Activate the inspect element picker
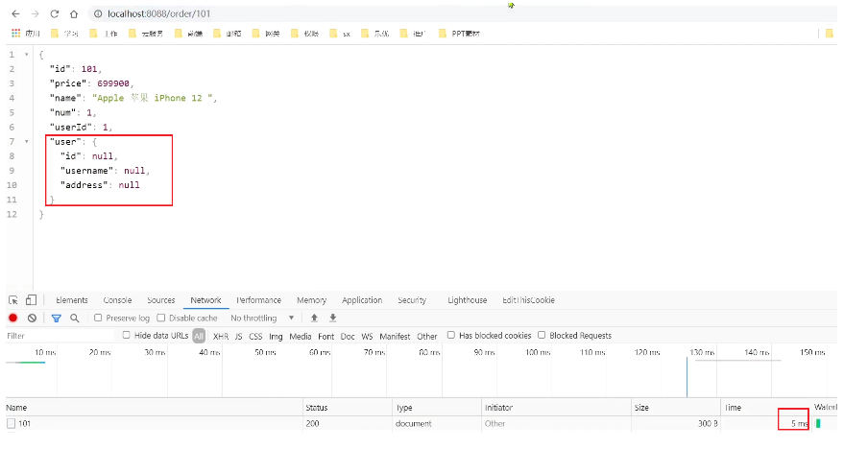The height and width of the screenshot is (449, 868). click(x=13, y=300)
